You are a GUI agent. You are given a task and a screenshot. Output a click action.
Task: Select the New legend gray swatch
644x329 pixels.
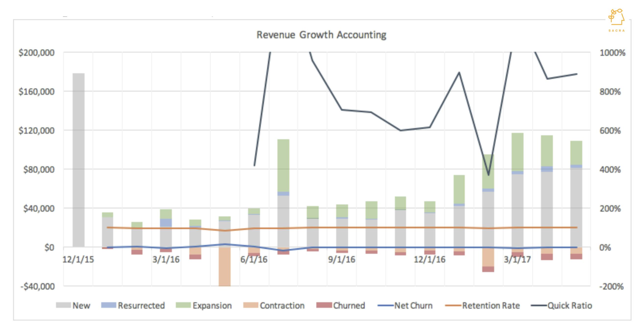point(63,305)
